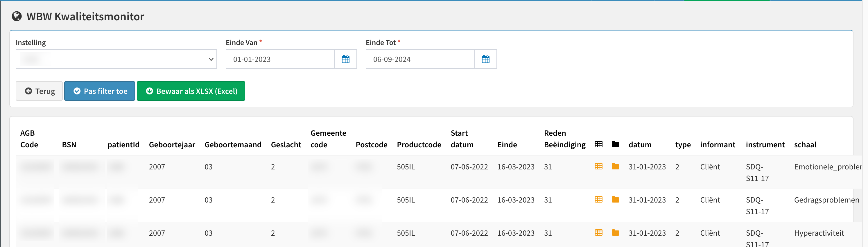Click the Productcode column header
868x247 pixels.
[x=419, y=144]
